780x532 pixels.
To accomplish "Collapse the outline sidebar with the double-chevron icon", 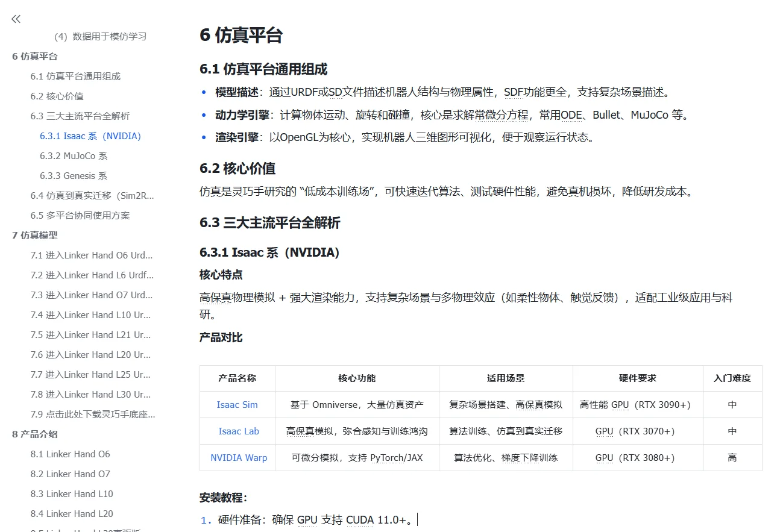I will 16,19.
